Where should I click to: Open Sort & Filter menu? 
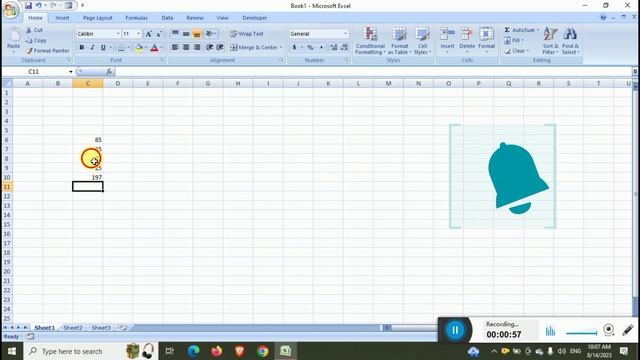click(550, 41)
